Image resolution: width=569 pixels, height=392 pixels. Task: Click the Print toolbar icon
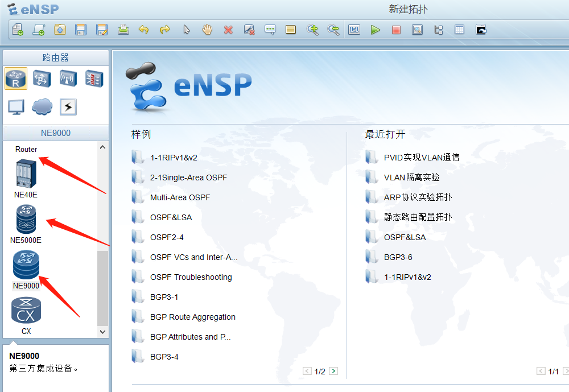point(123,30)
